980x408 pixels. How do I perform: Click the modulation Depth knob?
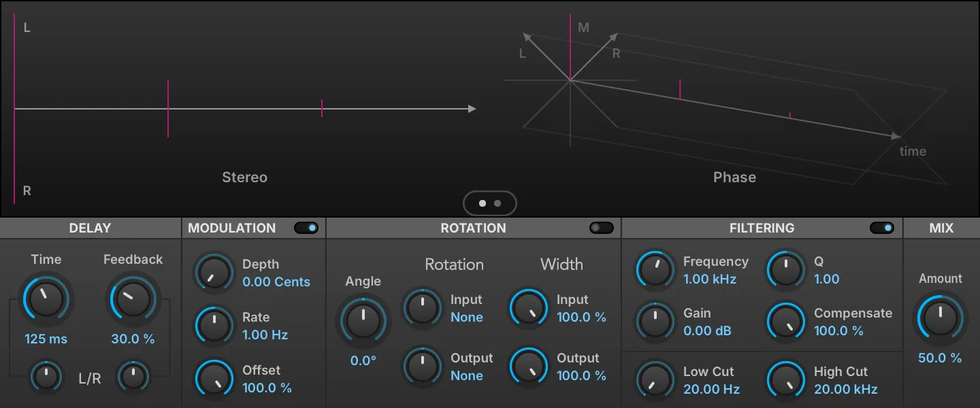click(214, 273)
